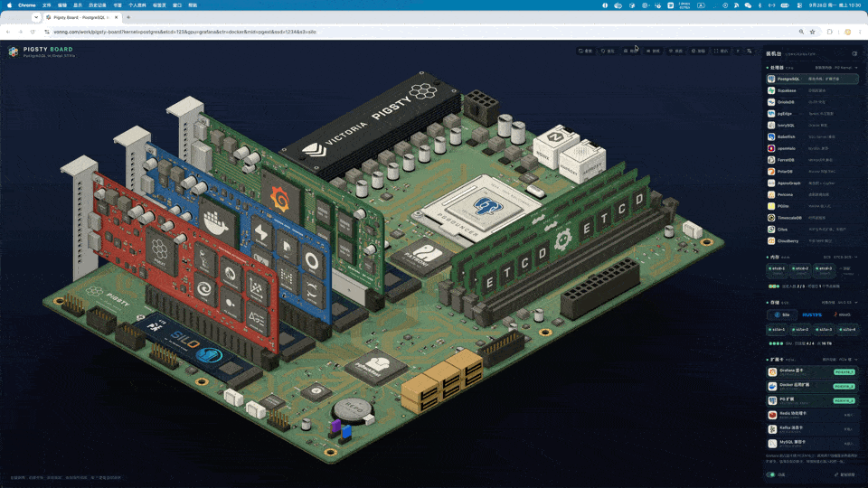The image size is (868, 488).
Task: Toggle the silo-2 node chip
Action: click(800, 329)
